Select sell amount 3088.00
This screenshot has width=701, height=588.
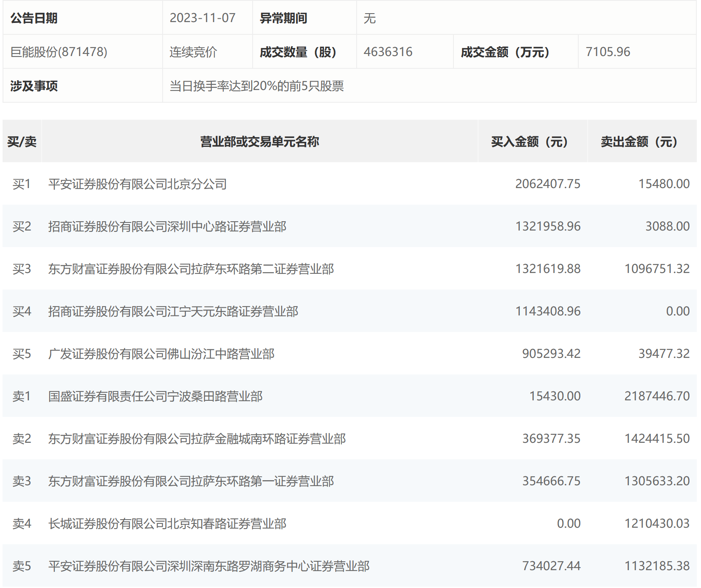667,226
